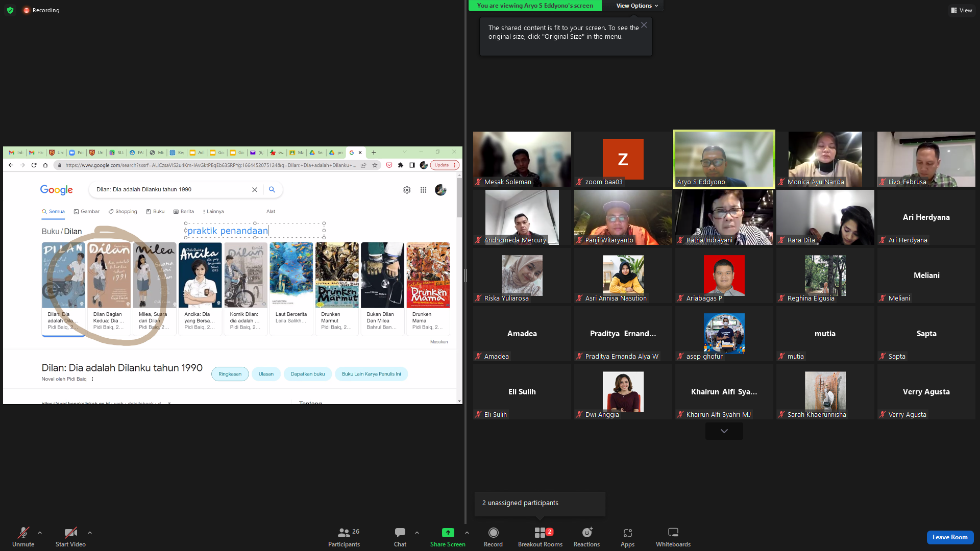
Task: Open the Lainnya more menu
Action: 213,212
